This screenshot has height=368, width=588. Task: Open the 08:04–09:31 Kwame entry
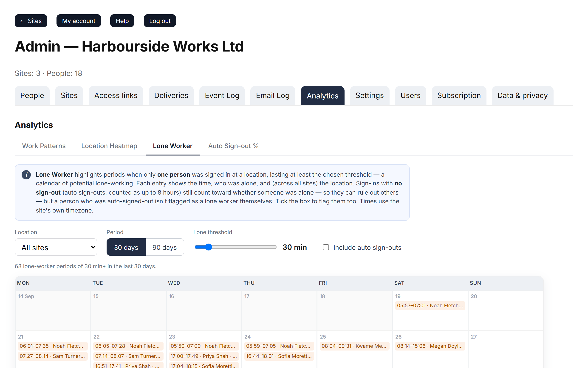click(x=354, y=346)
